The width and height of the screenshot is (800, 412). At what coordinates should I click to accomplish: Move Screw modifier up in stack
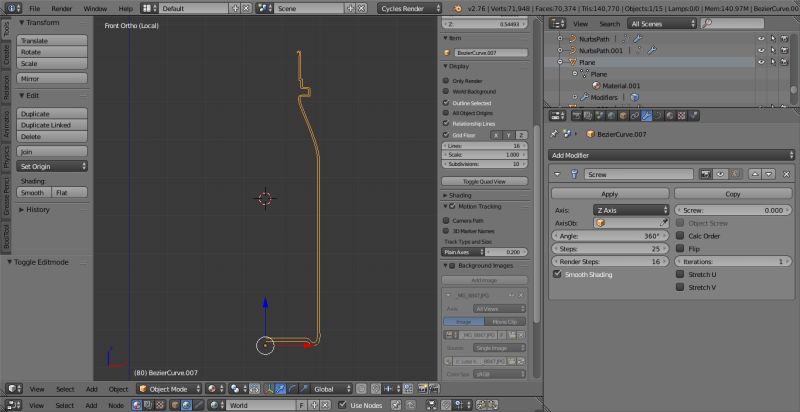pos(755,174)
